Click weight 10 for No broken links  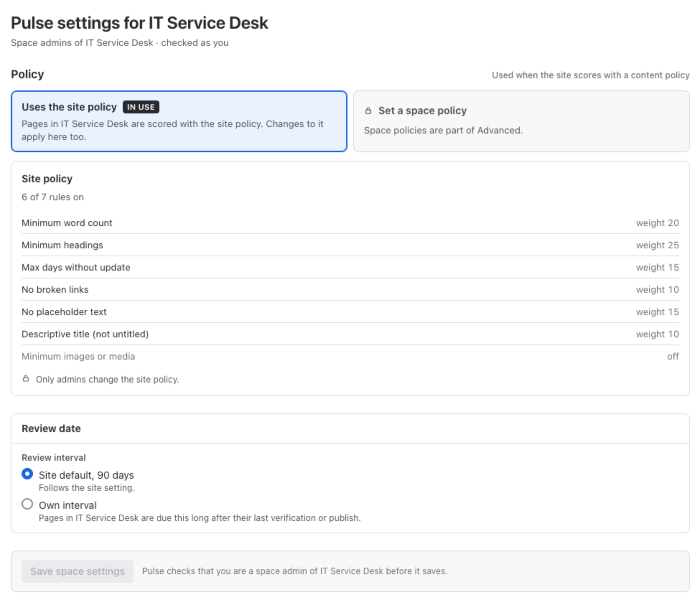(x=657, y=290)
